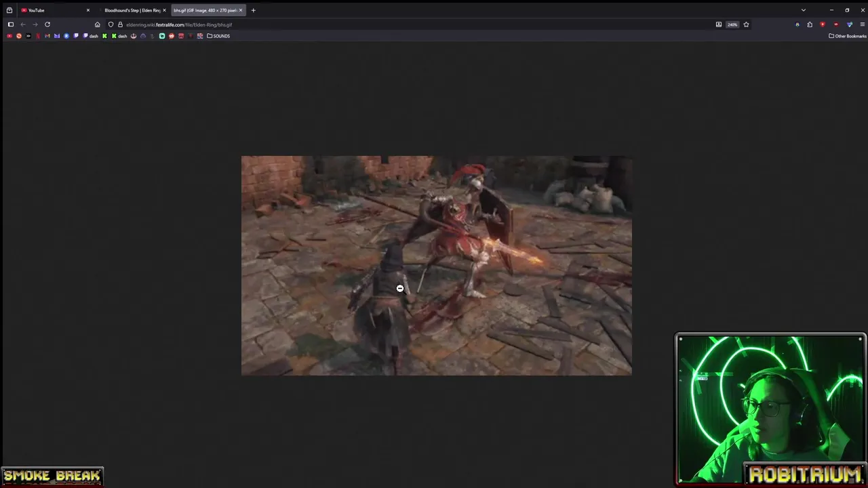The image size is (868, 488).
Task: Click the icon left of 240% zoom
Action: (x=719, y=24)
